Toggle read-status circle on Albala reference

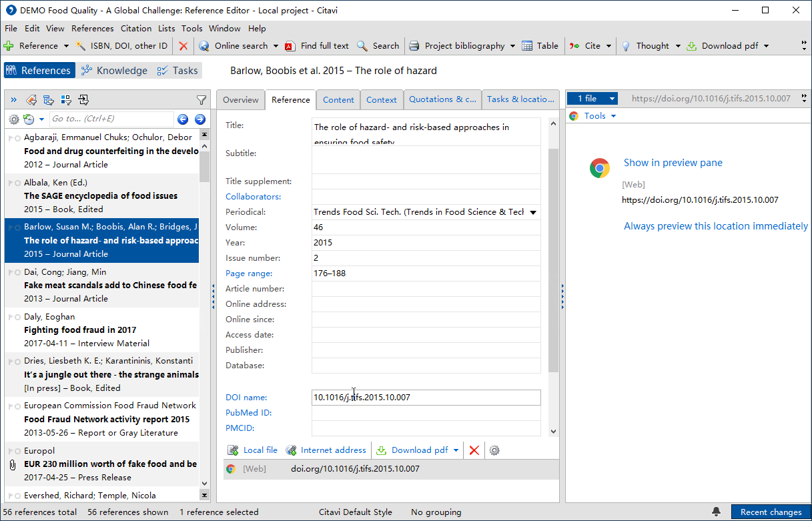[17, 183]
